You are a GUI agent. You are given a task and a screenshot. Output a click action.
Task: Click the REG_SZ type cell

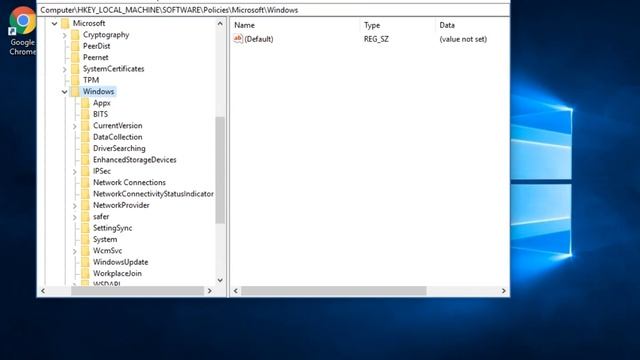(376, 39)
